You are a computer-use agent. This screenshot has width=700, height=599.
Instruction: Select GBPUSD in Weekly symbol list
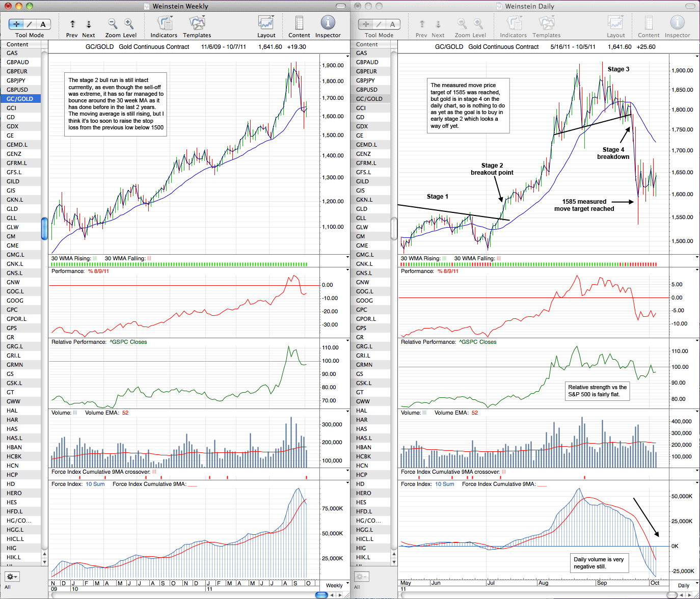click(x=20, y=90)
